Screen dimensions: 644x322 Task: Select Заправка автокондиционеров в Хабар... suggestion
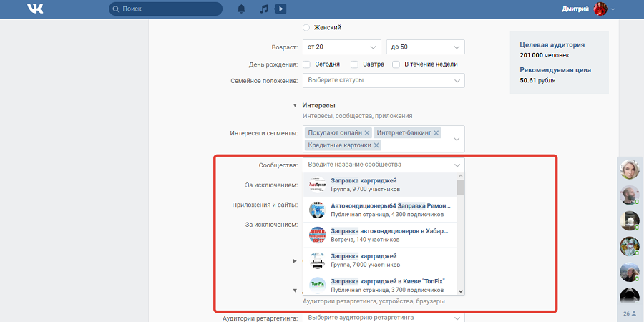click(x=381, y=235)
